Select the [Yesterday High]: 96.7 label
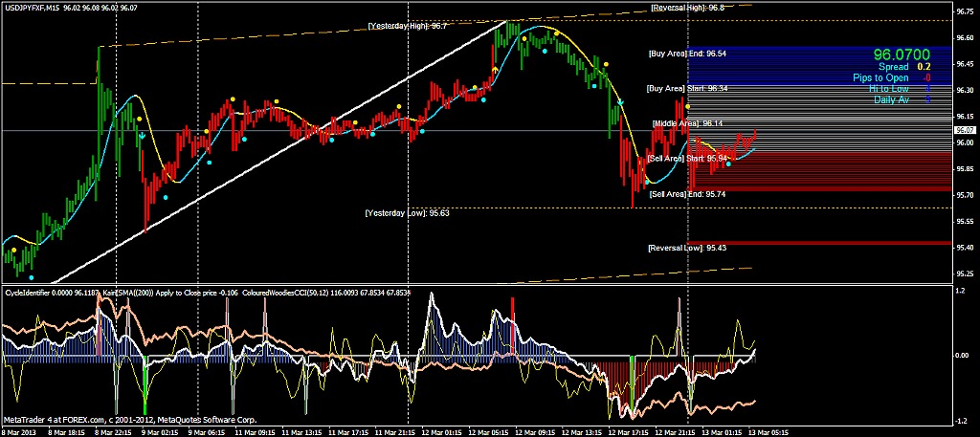This screenshot has height=437, width=980. point(407,26)
